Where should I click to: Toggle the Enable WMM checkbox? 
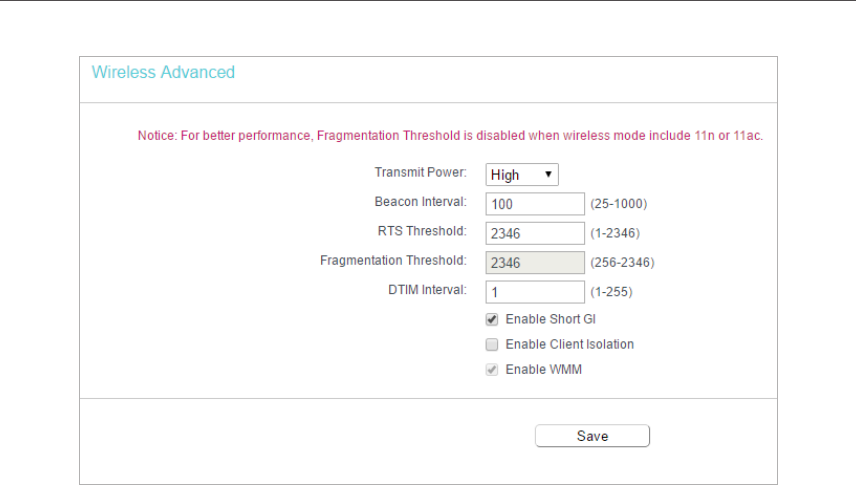[x=492, y=370]
